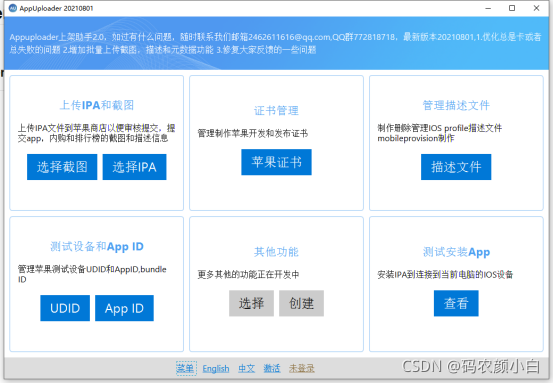
Task: Click the 更多其他的功能正在开发中 description
Action: pyautogui.click(x=248, y=275)
